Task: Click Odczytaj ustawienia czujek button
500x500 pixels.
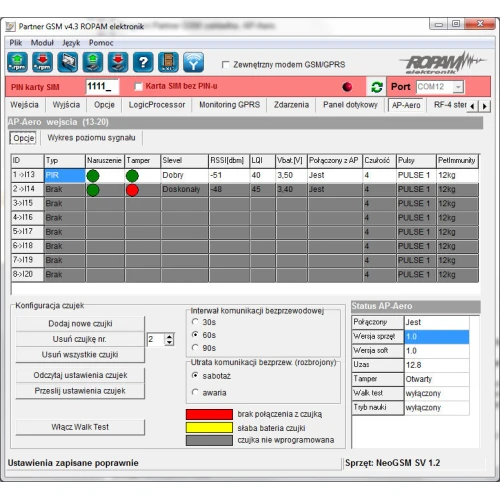Action: point(80,375)
